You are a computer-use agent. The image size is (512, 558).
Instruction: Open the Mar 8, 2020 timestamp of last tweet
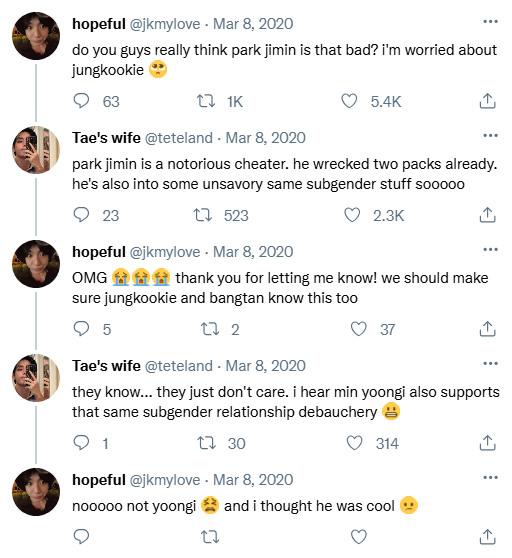[x=253, y=480]
